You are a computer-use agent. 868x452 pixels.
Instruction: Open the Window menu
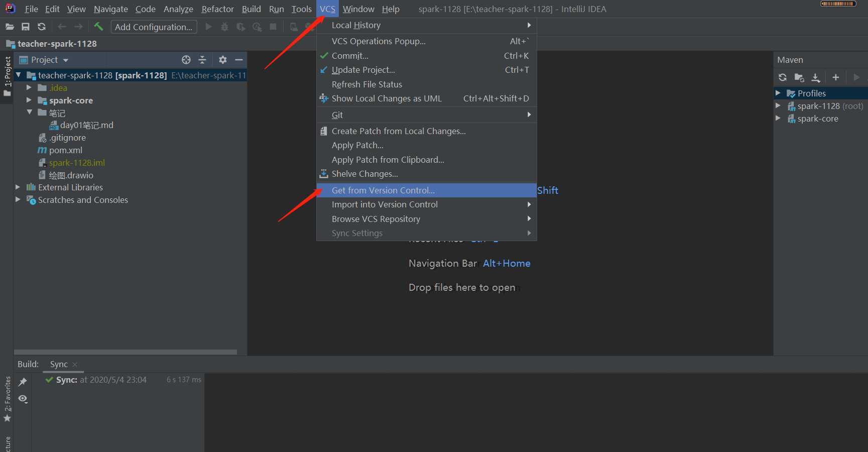[358, 9]
